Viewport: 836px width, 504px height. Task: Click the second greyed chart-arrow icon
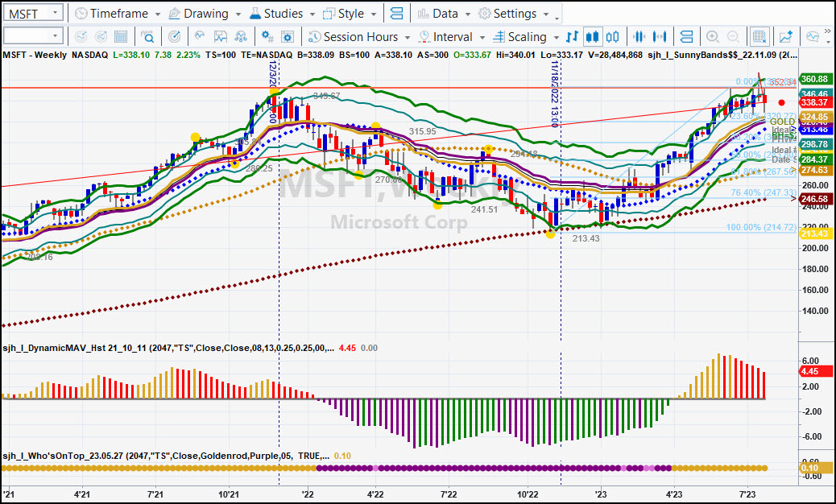(100, 37)
